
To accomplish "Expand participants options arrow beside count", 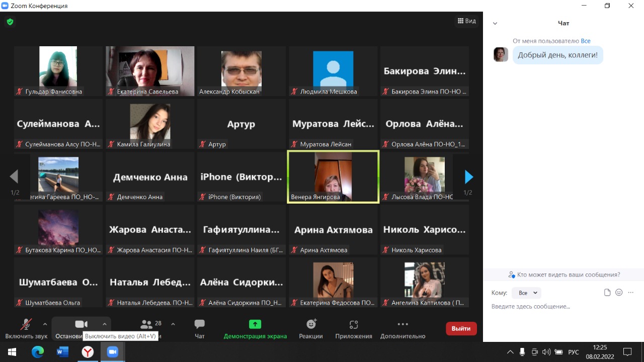I will click(x=173, y=324).
